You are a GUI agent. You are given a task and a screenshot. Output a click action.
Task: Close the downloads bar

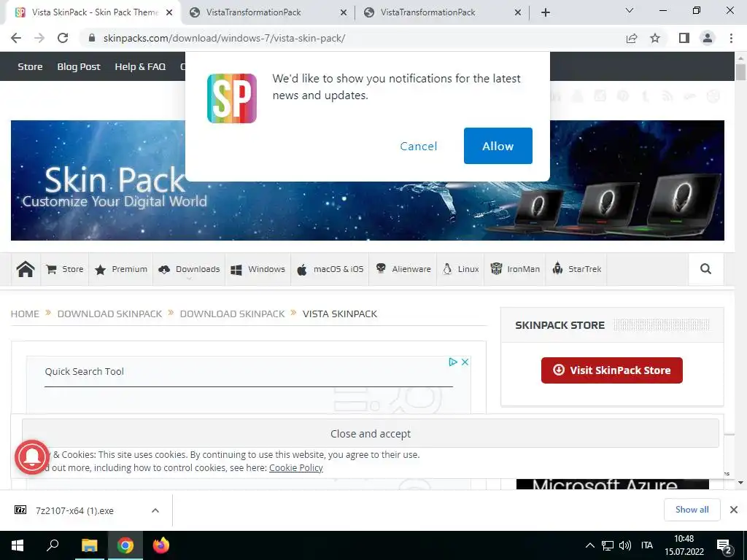(x=734, y=510)
